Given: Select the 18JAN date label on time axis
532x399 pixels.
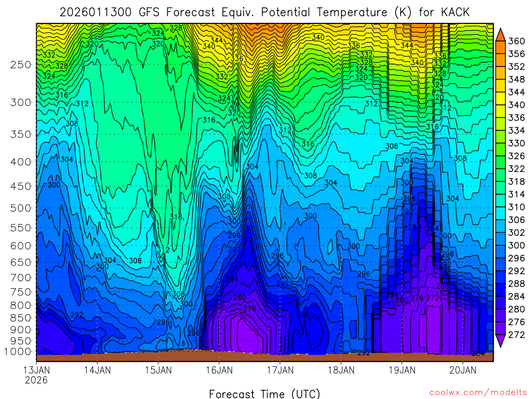Looking at the screenshot, I should tap(341, 370).
